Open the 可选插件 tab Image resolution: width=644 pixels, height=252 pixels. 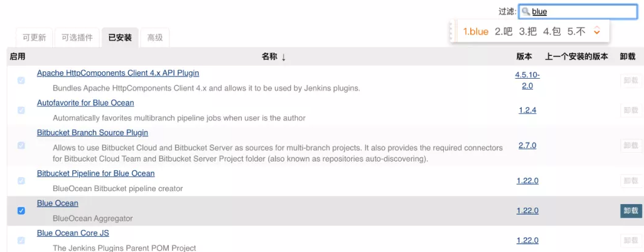click(x=77, y=37)
